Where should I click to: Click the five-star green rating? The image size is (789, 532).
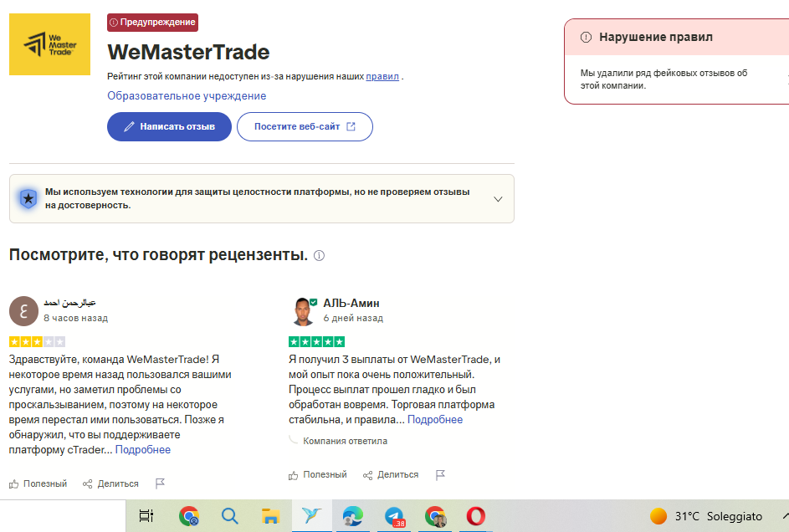click(x=316, y=342)
